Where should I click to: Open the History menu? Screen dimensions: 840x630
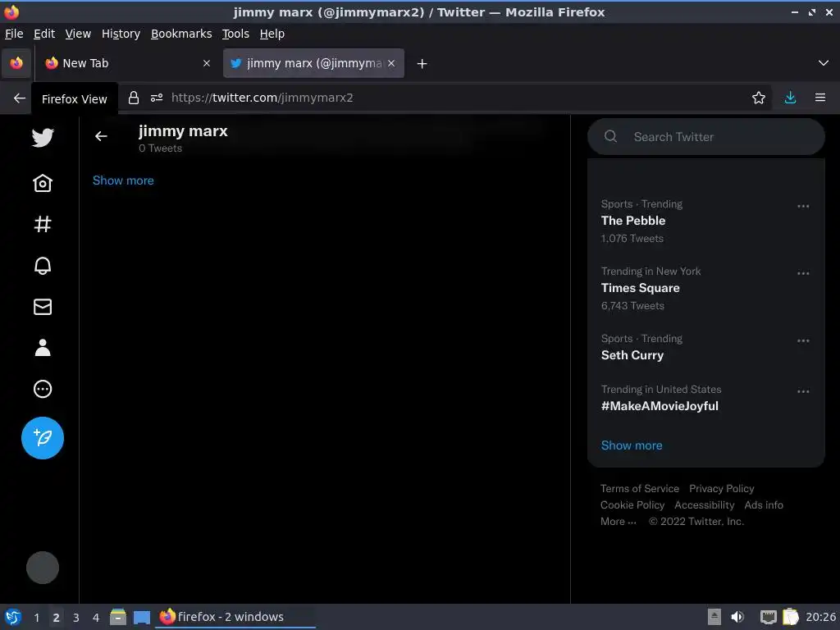(121, 34)
